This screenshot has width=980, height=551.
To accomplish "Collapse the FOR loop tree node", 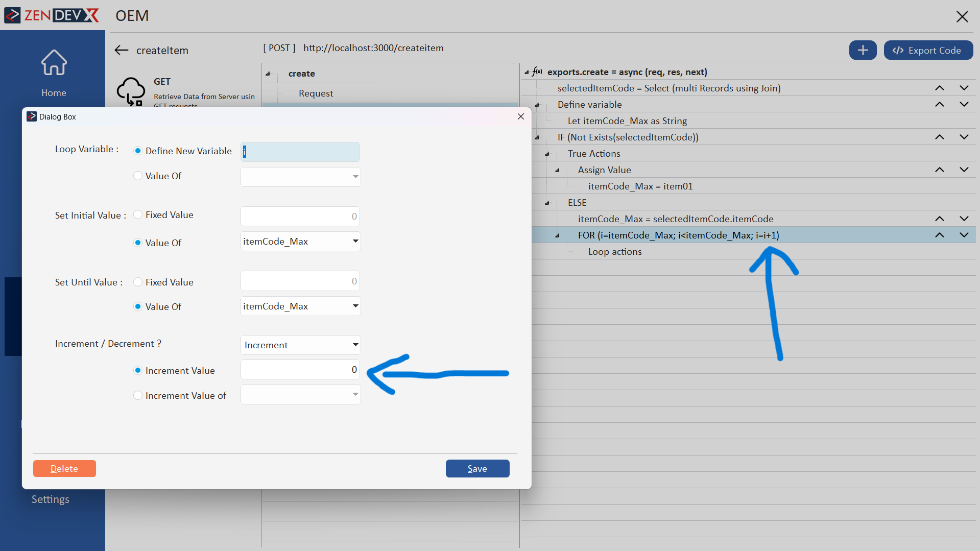I will (557, 236).
